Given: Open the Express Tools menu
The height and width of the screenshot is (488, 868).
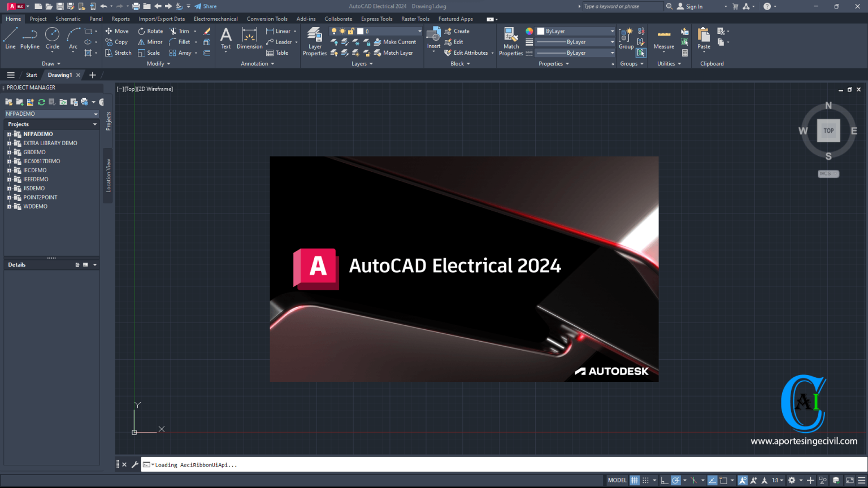Looking at the screenshot, I should pos(376,19).
